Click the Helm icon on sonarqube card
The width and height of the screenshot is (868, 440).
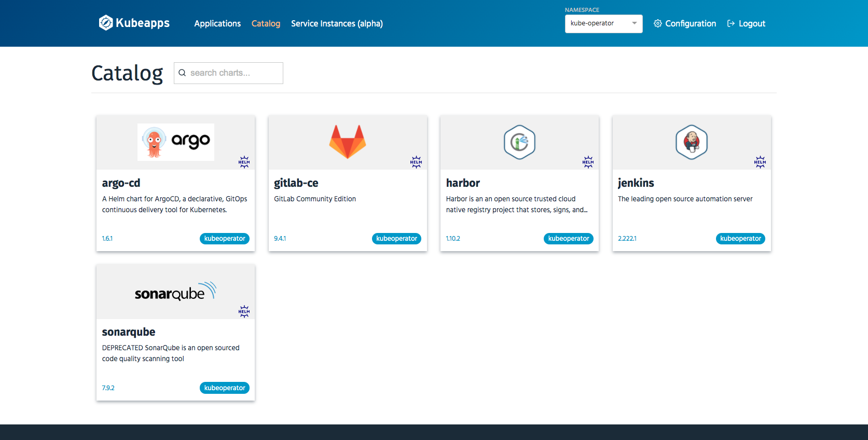244,311
